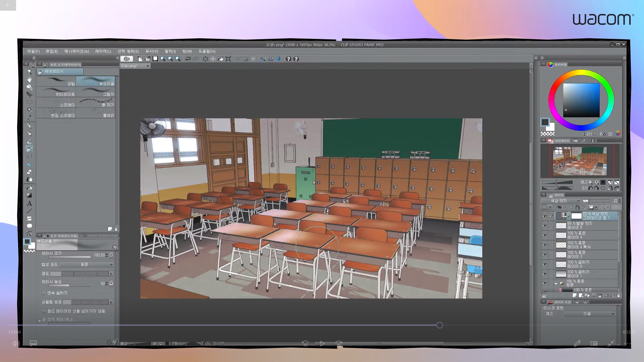The image size is (644, 362).
Task: Click the Undo arrow in toolbar
Action: click(x=188, y=59)
